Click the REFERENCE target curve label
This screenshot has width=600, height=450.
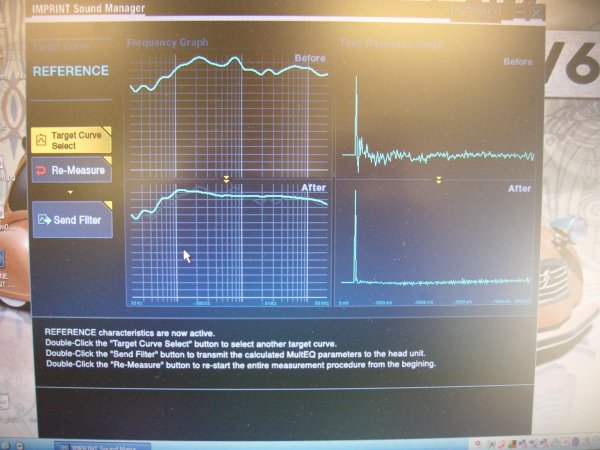click(71, 71)
